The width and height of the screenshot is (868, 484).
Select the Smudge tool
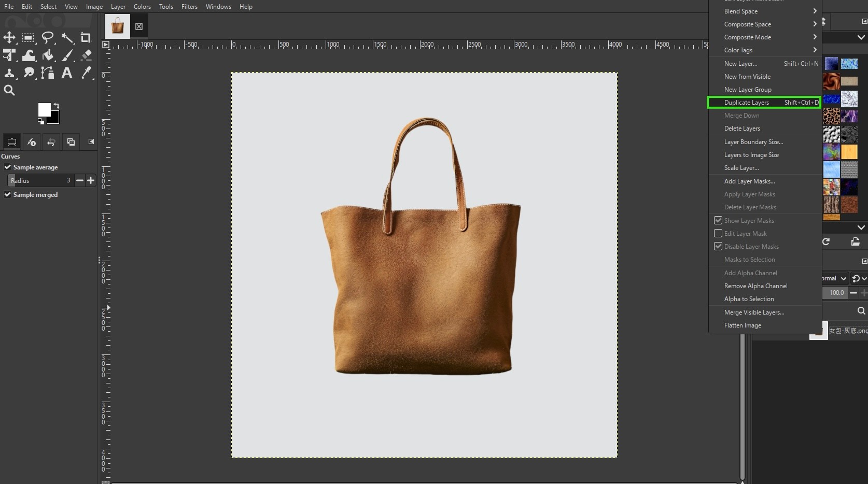click(29, 73)
